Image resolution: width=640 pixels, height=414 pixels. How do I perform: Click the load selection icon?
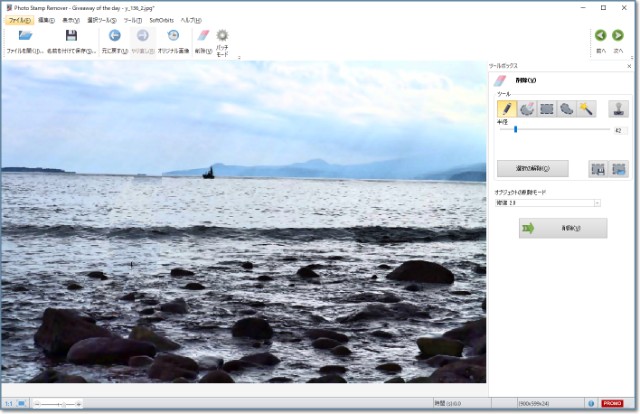click(x=618, y=168)
